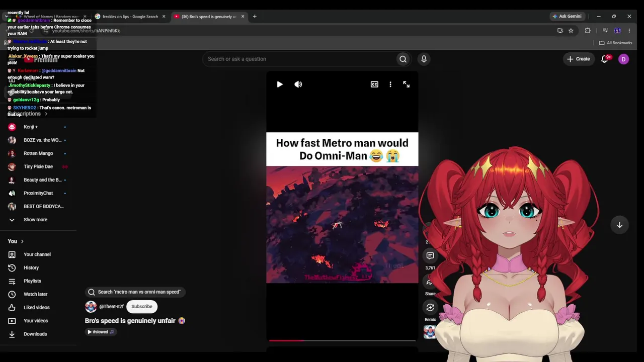The height and width of the screenshot is (362, 644).
Task: Open the @Theat-n2f channel avatar
Action: (x=91, y=307)
